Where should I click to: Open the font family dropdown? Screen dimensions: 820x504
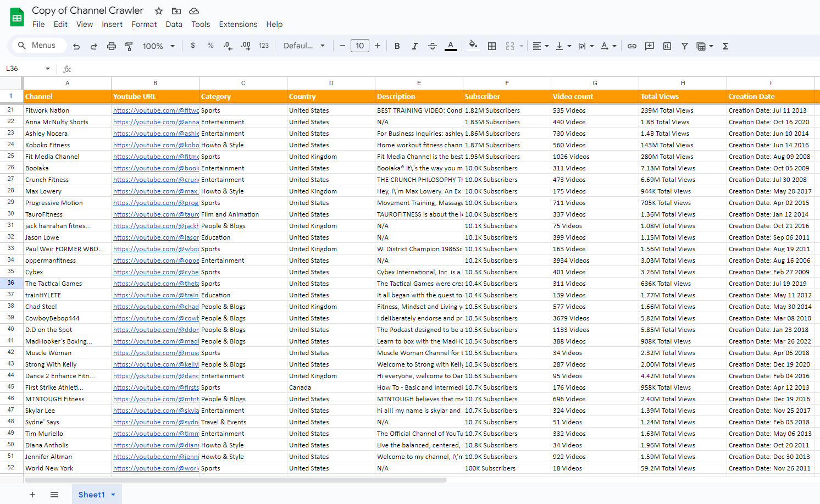tap(304, 46)
